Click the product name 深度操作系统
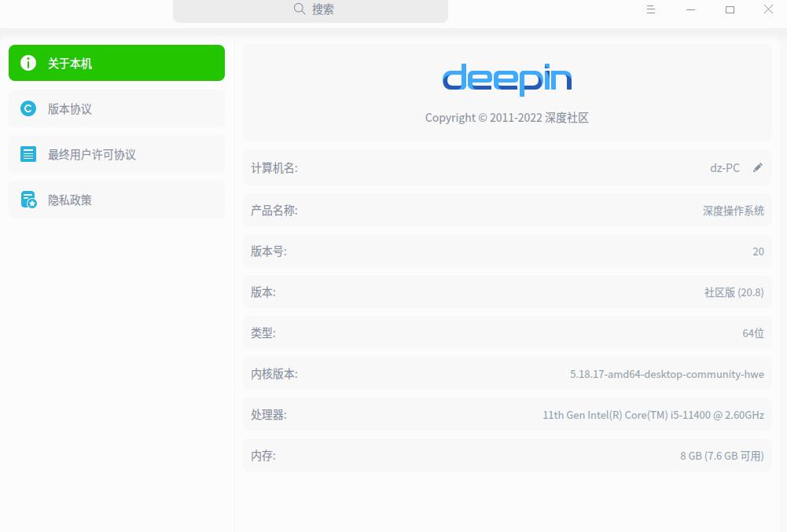This screenshot has width=787, height=532. tap(733, 210)
